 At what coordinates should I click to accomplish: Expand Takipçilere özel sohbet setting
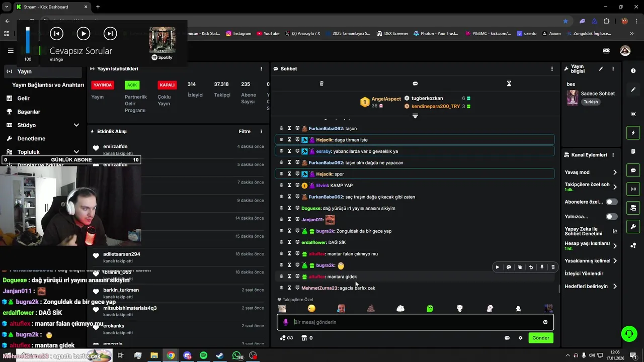point(615,187)
